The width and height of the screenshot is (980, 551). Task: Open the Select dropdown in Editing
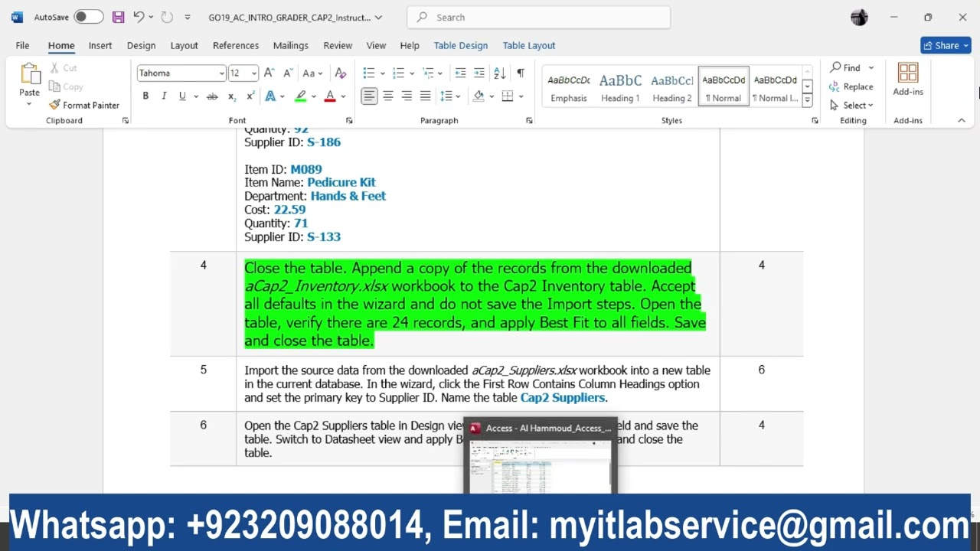(852, 105)
